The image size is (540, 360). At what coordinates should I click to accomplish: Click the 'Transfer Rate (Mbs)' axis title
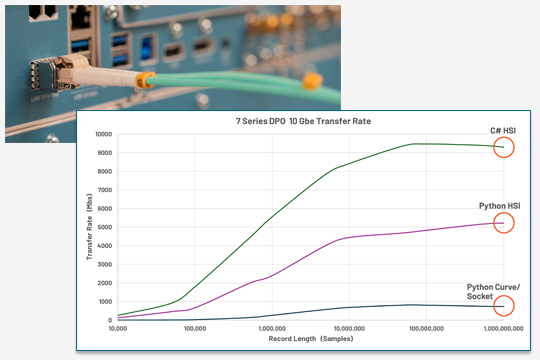pyautogui.click(x=90, y=227)
